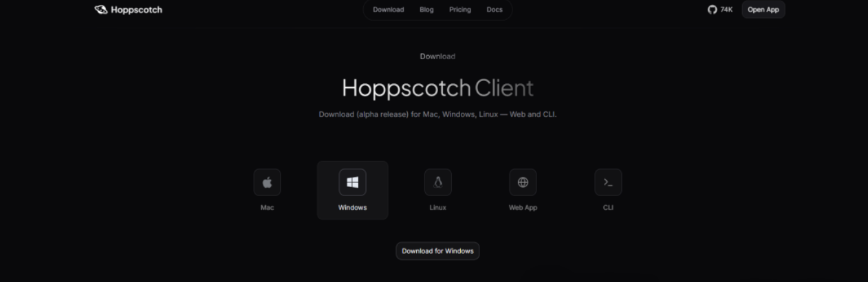This screenshot has height=282, width=868.
Task: Select the Linux penguin icon
Action: pos(437,182)
